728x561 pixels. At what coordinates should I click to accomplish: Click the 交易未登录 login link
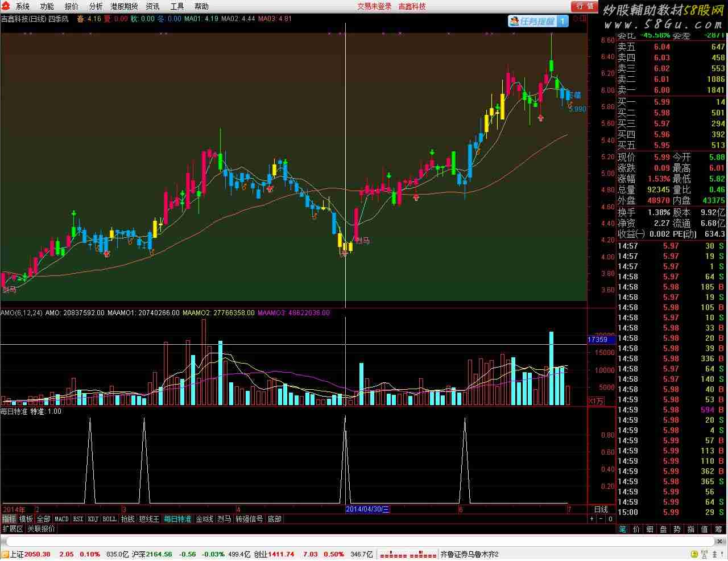click(374, 6)
